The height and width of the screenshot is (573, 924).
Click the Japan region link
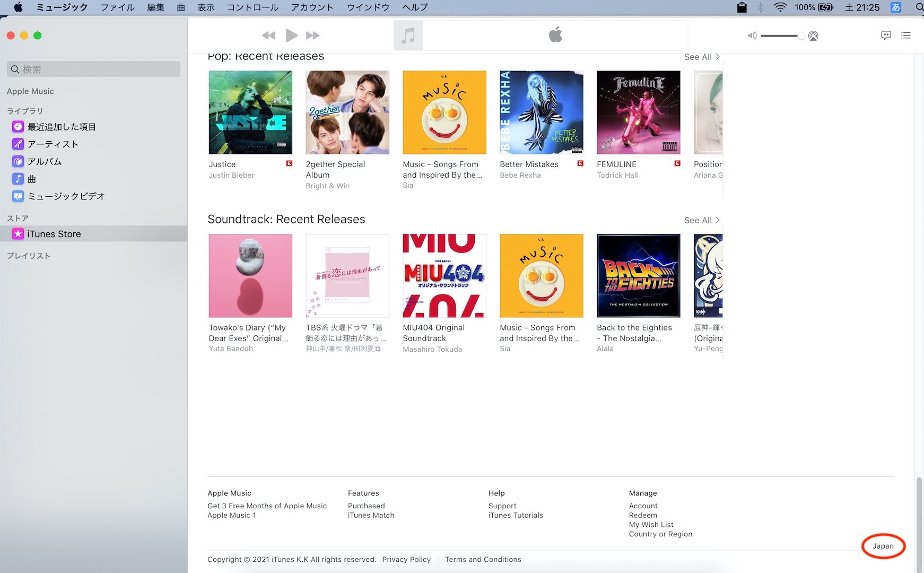[x=883, y=546]
